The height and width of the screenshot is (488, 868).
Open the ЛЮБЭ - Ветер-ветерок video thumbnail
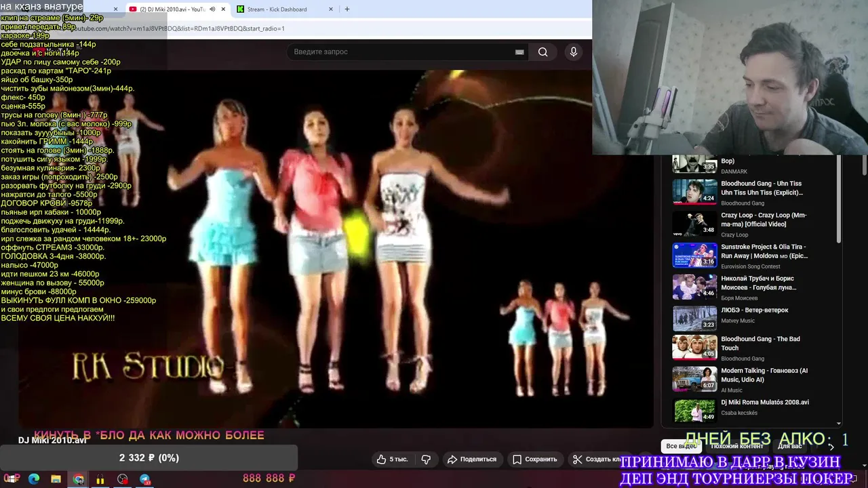[x=694, y=319]
